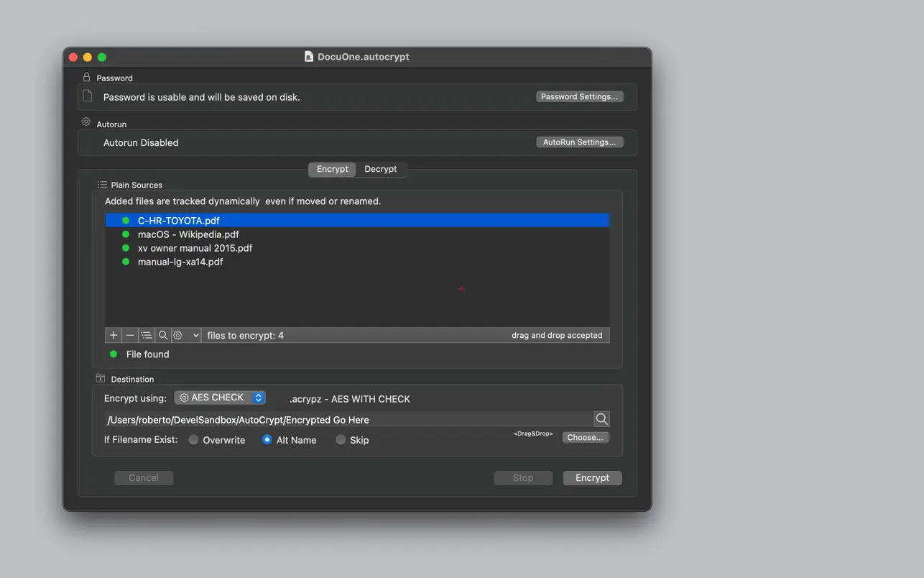Screen dimensions: 924x578
Task: Select the Alt Name radio button
Action: coord(267,440)
